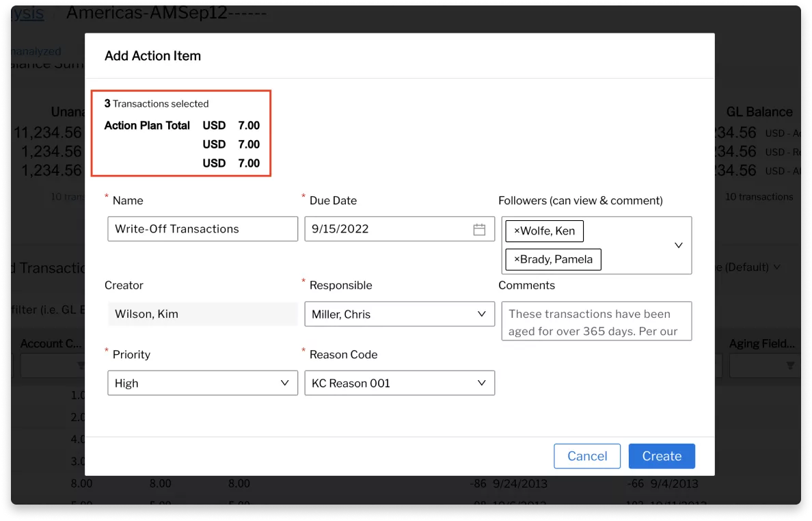This screenshot has height=521, width=812.
Task: Click the Name field containing Write-Off Transactions
Action: click(x=202, y=229)
